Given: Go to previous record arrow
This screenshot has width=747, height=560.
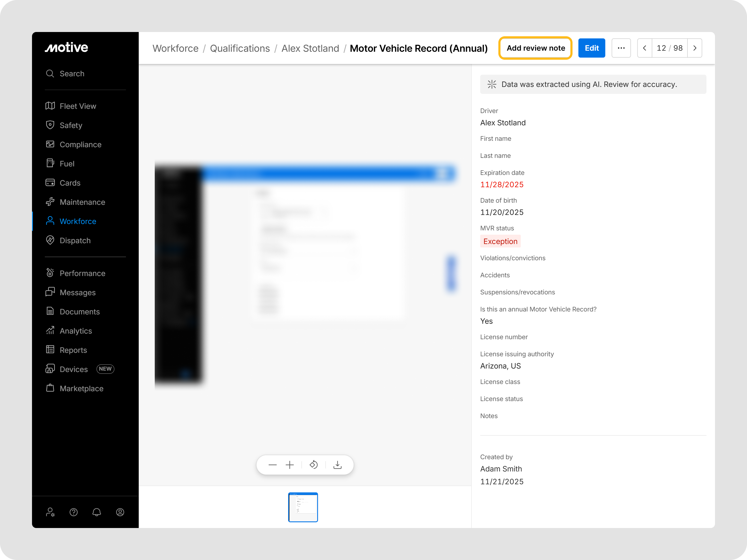Looking at the screenshot, I should pyautogui.click(x=645, y=48).
